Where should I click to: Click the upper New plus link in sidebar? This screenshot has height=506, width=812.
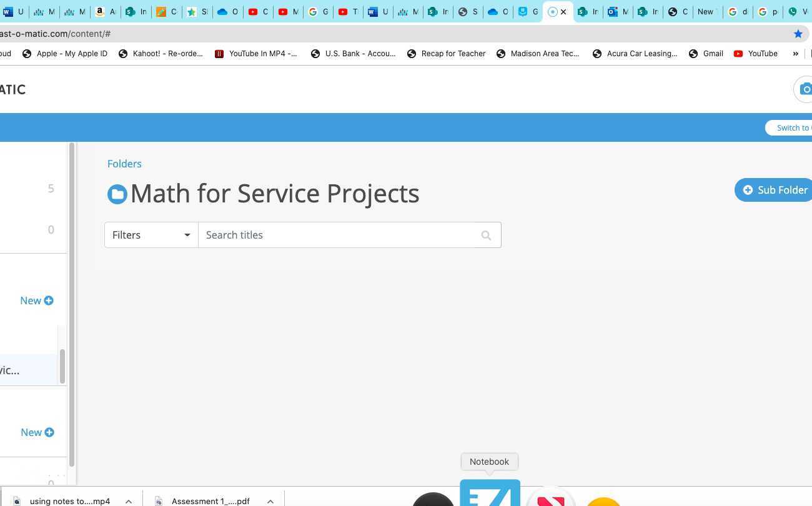click(36, 300)
